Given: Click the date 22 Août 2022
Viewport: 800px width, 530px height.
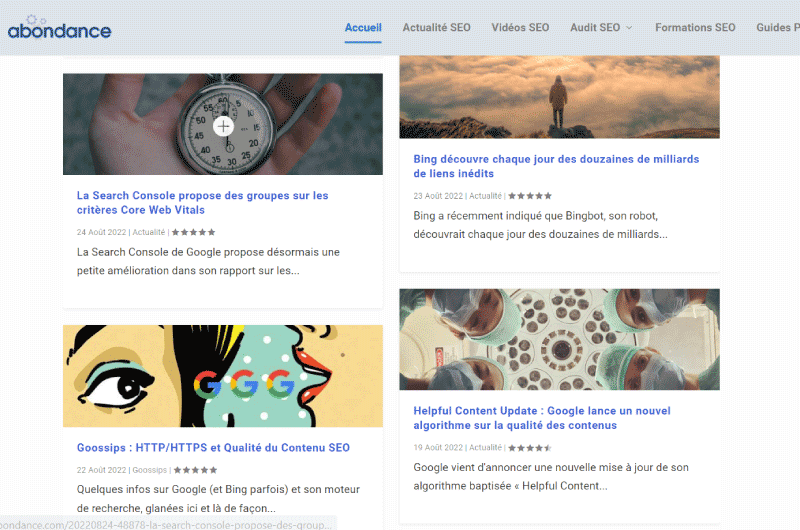Looking at the screenshot, I should 101,470.
